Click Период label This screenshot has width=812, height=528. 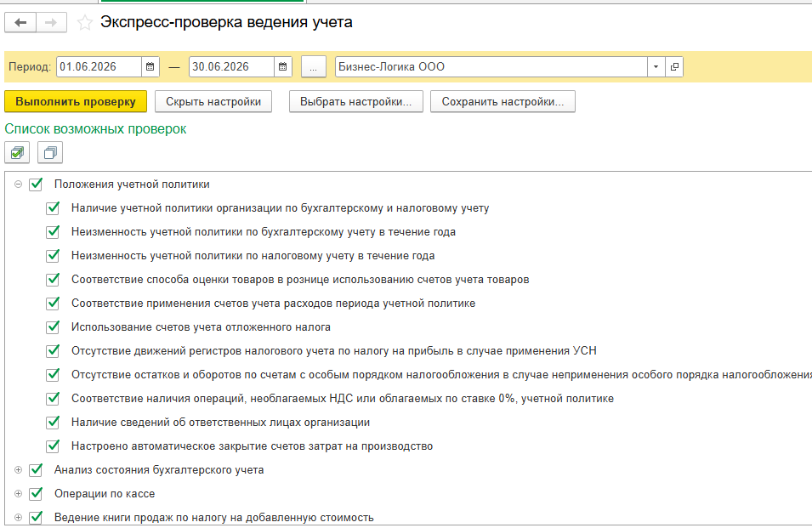(x=30, y=67)
